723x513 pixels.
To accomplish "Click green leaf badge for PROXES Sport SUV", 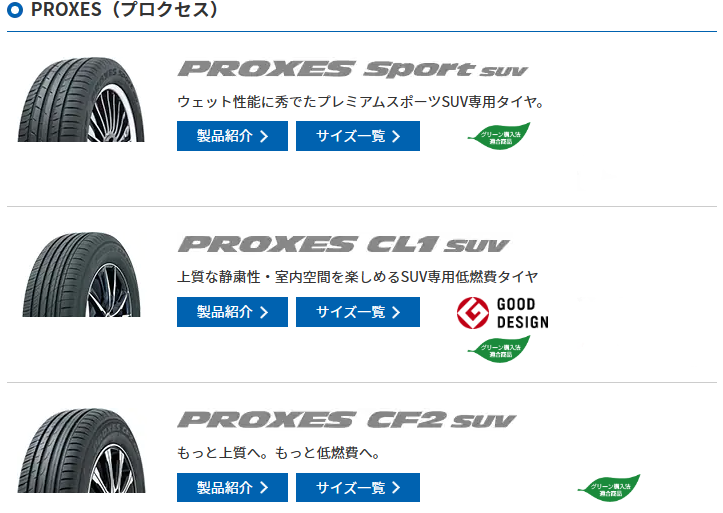I will click(x=499, y=137).
